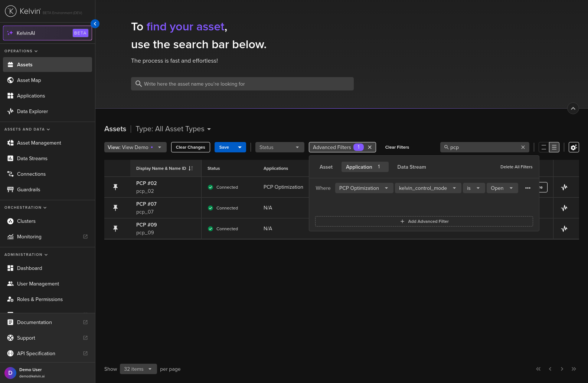The image size is (588, 383).
Task: Click the Clear Changes button
Action: (190, 147)
